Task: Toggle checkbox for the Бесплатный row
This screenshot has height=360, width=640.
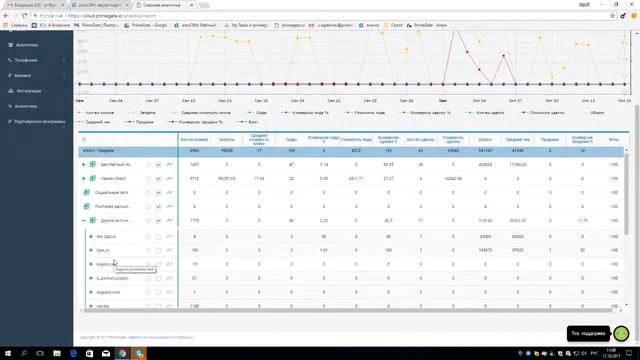Action: pyautogui.click(x=158, y=164)
